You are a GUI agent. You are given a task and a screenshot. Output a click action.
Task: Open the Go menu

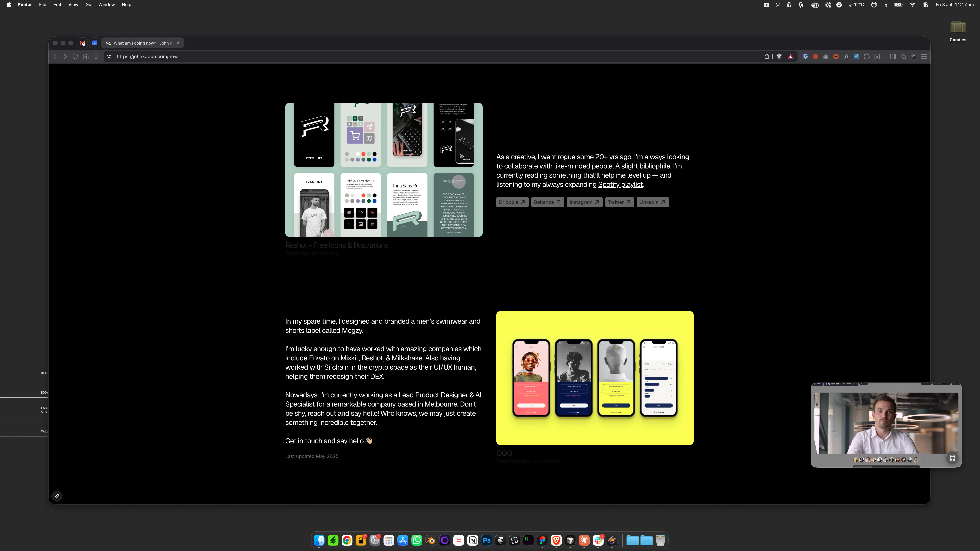88,5
